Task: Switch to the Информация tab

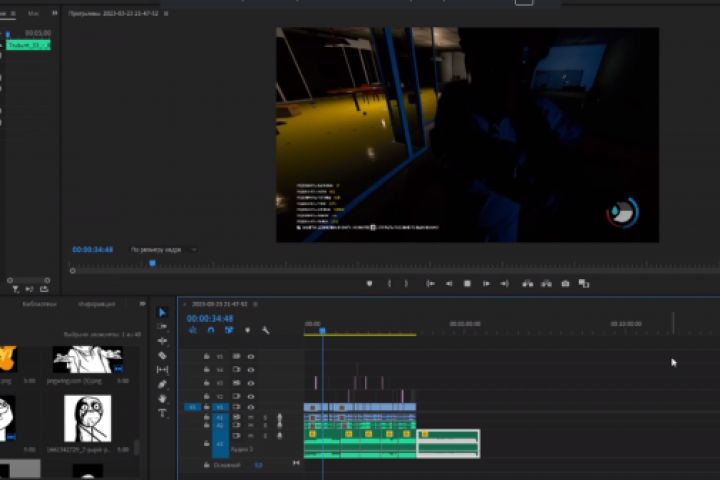Action: [97, 304]
